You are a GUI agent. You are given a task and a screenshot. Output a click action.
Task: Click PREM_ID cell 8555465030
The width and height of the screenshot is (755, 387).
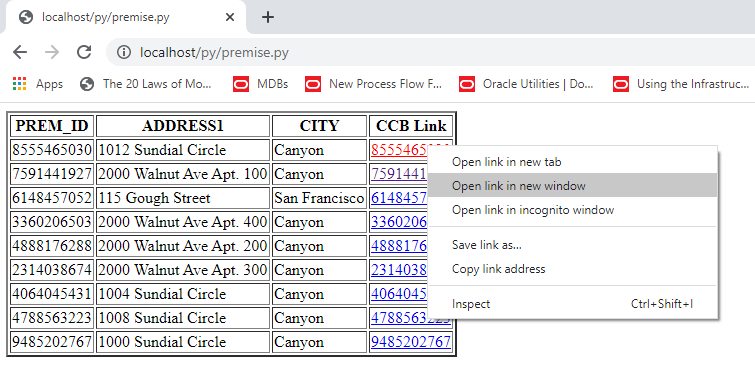(x=52, y=150)
